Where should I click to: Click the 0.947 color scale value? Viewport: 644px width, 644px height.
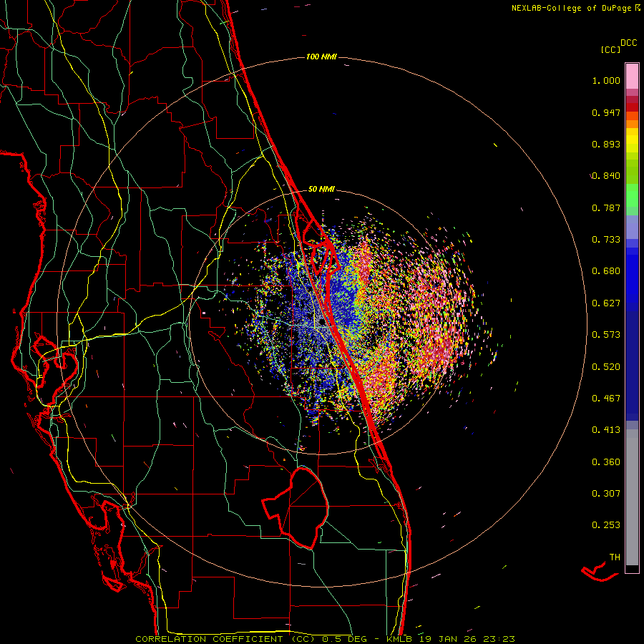tap(606, 112)
